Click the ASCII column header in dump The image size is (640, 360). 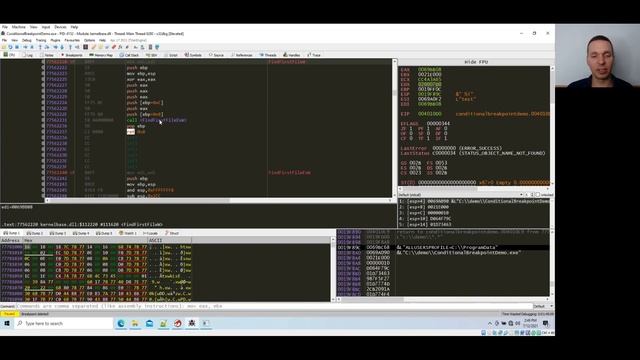tap(169, 240)
